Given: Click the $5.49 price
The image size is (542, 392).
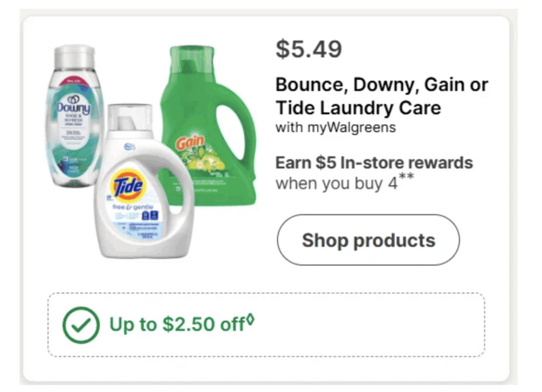Looking at the screenshot, I should (x=309, y=49).
